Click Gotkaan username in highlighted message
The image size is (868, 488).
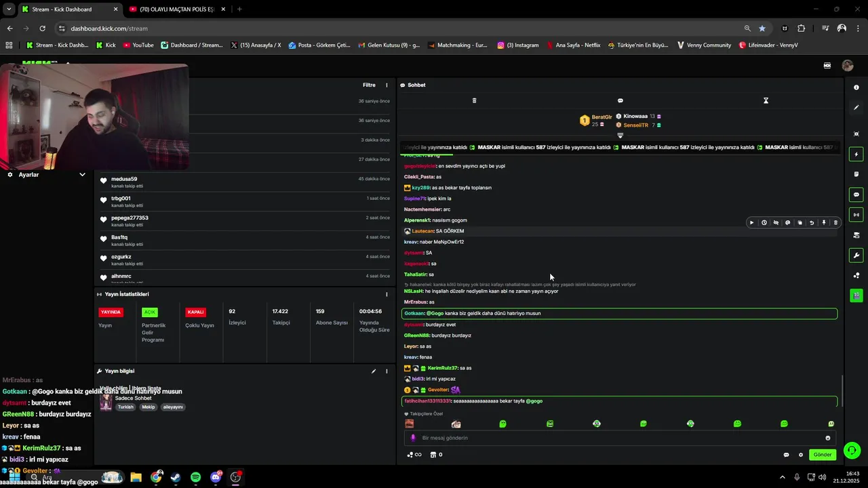[414, 314]
